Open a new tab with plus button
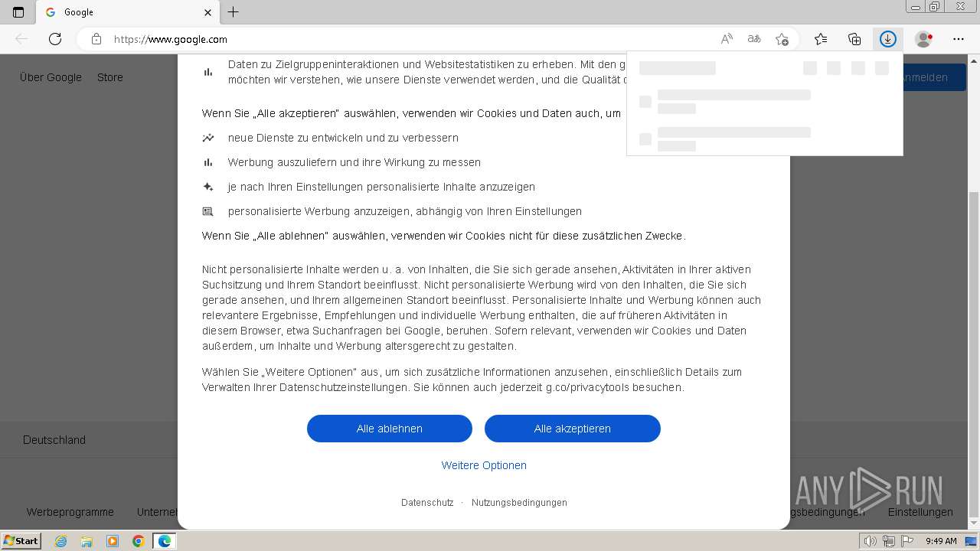This screenshot has height=551, width=980. click(234, 12)
